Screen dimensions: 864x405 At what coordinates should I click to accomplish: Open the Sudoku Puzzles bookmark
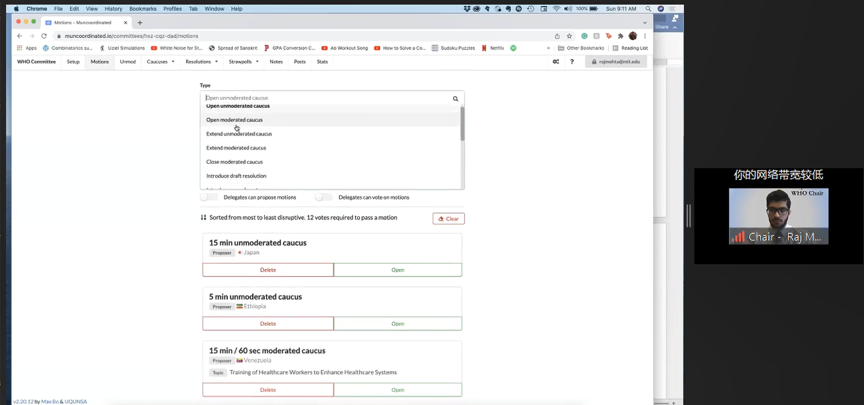pyautogui.click(x=453, y=48)
